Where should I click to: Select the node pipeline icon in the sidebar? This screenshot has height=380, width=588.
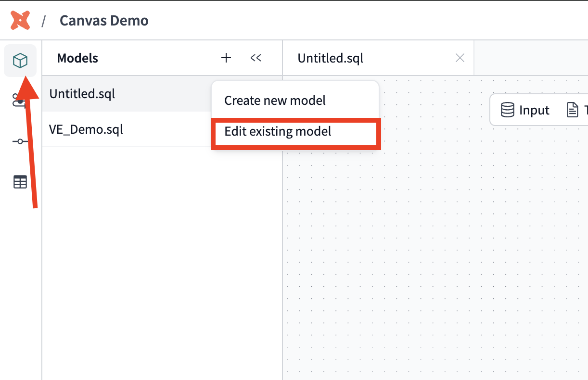tap(20, 142)
